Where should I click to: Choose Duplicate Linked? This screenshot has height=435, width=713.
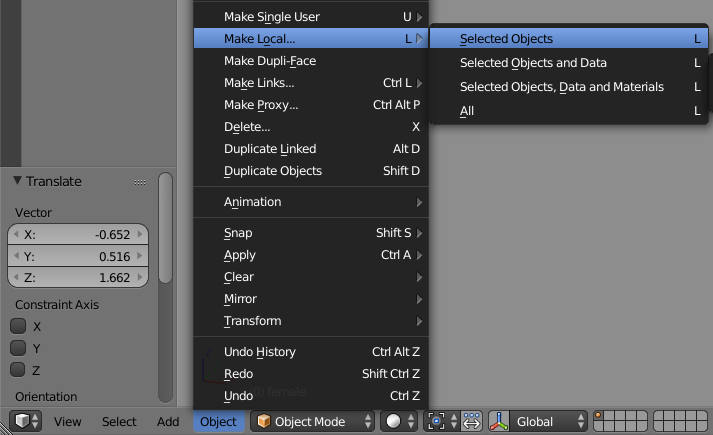pyautogui.click(x=311, y=149)
